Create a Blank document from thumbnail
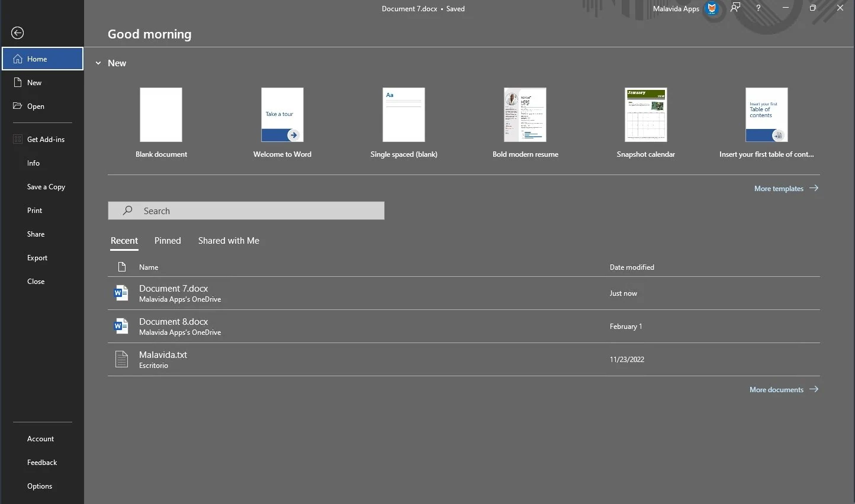 (161, 115)
